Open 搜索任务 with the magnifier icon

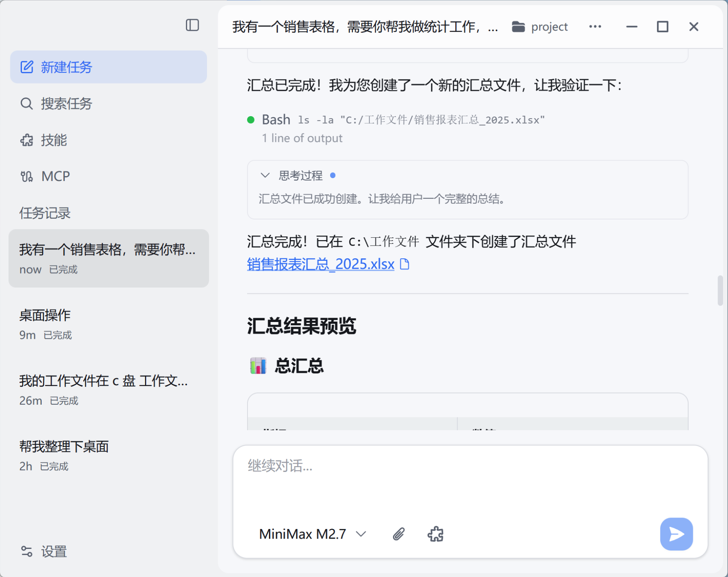(26, 103)
